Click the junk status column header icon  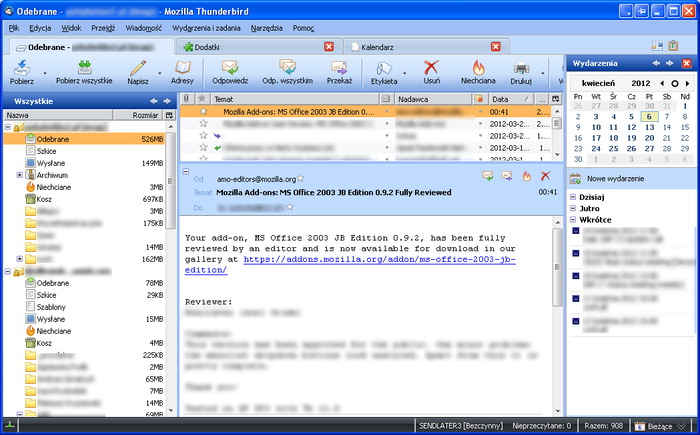[x=479, y=99]
